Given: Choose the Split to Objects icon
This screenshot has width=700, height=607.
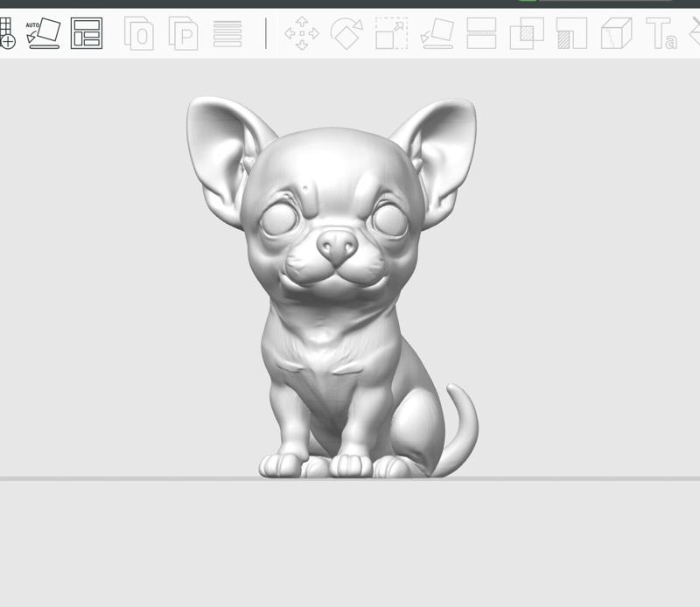Looking at the screenshot, I should point(139,33).
